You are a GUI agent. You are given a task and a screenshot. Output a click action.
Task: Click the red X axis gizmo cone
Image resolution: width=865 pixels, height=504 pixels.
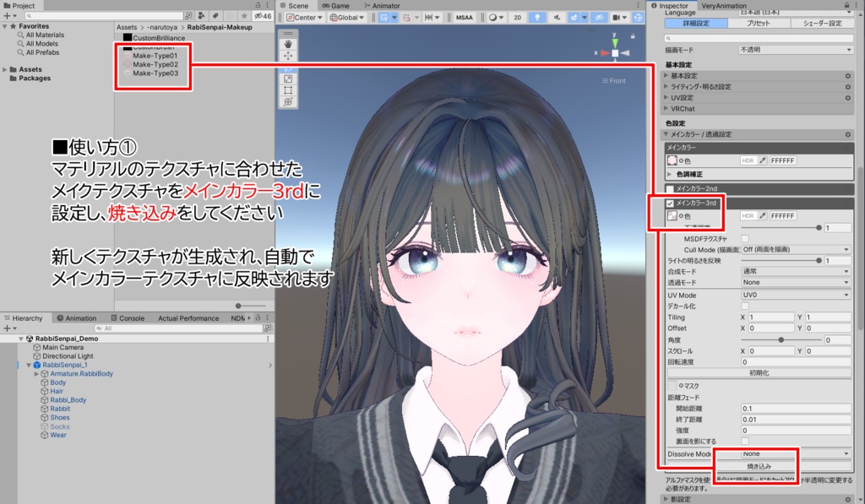(x=605, y=53)
